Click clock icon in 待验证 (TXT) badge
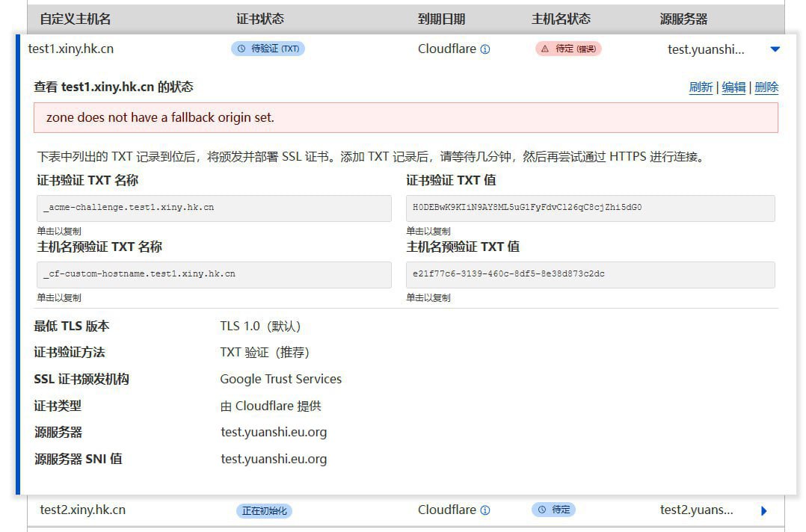Image resolution: width=806 pixels, height=532 pixels. [241, 49]
